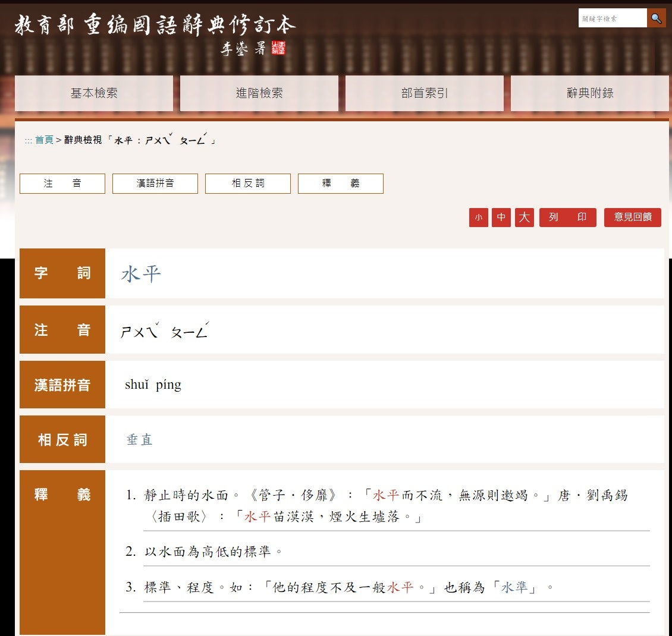
Task: Click the dictionary title logo 重編國語辭典修訂本
Action: tap(155, 25)
